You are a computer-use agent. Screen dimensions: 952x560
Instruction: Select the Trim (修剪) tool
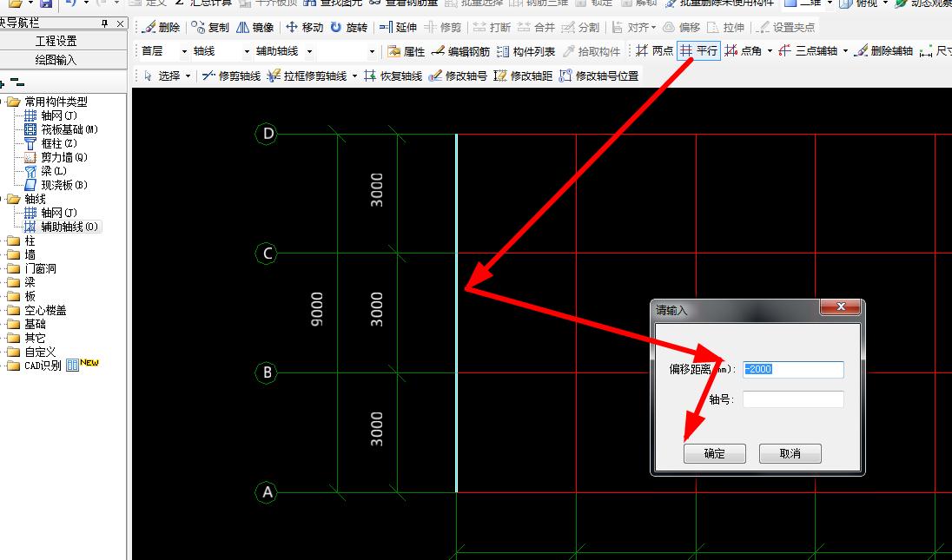pos(443,27)
